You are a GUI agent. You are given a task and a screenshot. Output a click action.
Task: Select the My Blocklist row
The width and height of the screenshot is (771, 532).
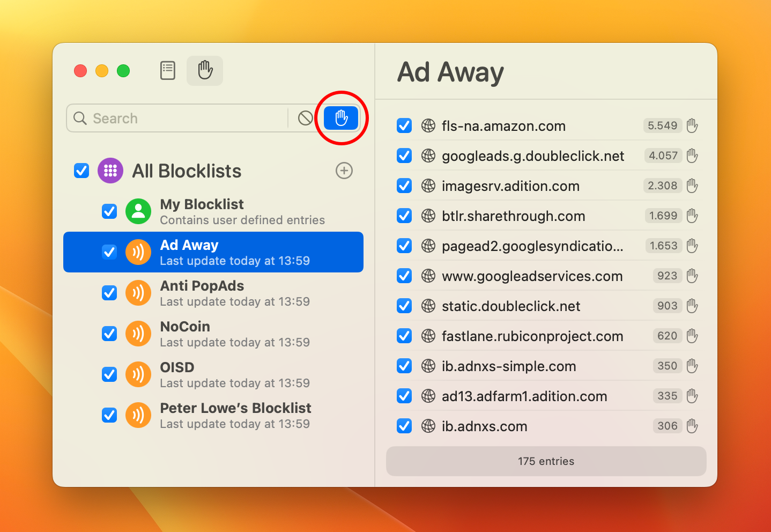click(x=213, y=211)
